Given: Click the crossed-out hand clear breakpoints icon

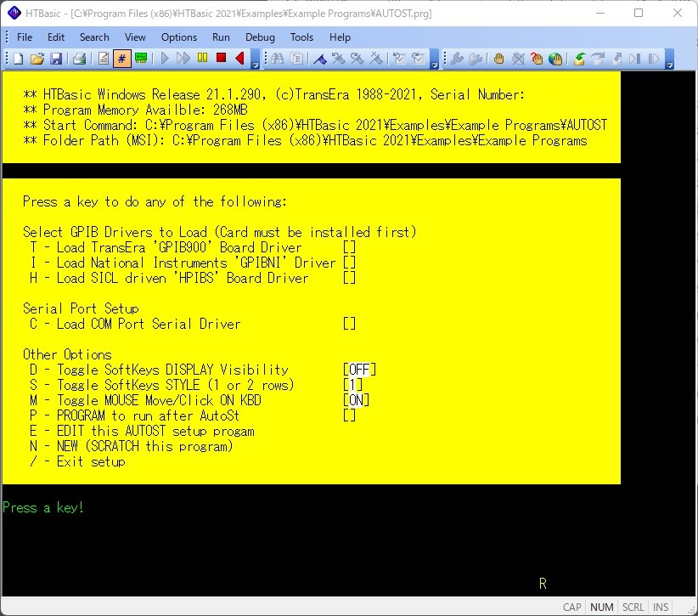Looking at the screenshot, I should (518, 59).
